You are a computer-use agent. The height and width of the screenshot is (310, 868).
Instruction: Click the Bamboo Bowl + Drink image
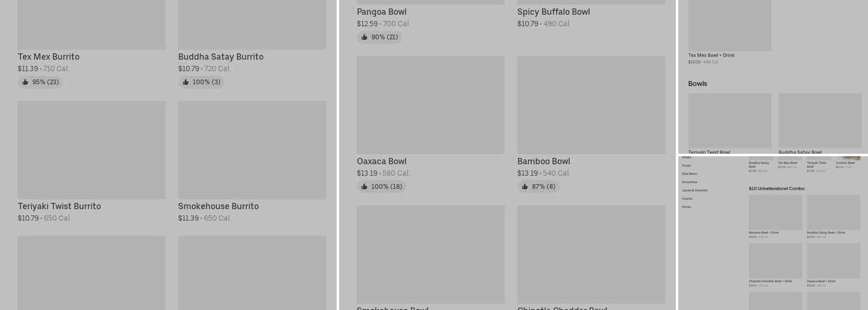pyautogui.click(x=775, y=212)
